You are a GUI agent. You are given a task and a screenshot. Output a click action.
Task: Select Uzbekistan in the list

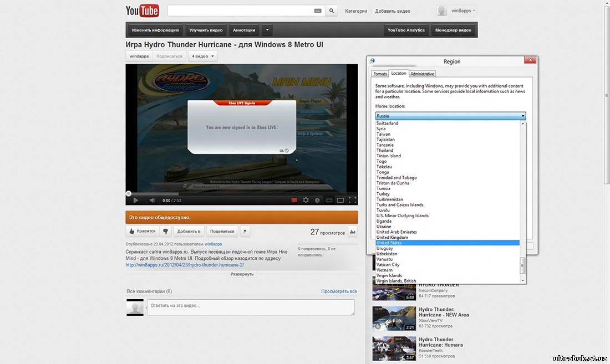point(448,254)
